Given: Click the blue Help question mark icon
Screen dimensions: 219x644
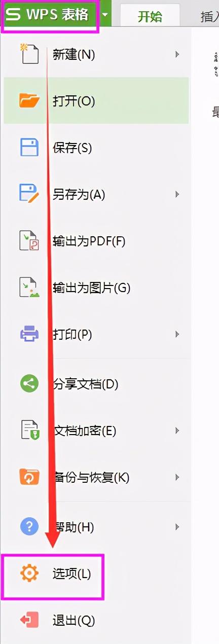Looking at the screenshot, I should tap(29, 526).
